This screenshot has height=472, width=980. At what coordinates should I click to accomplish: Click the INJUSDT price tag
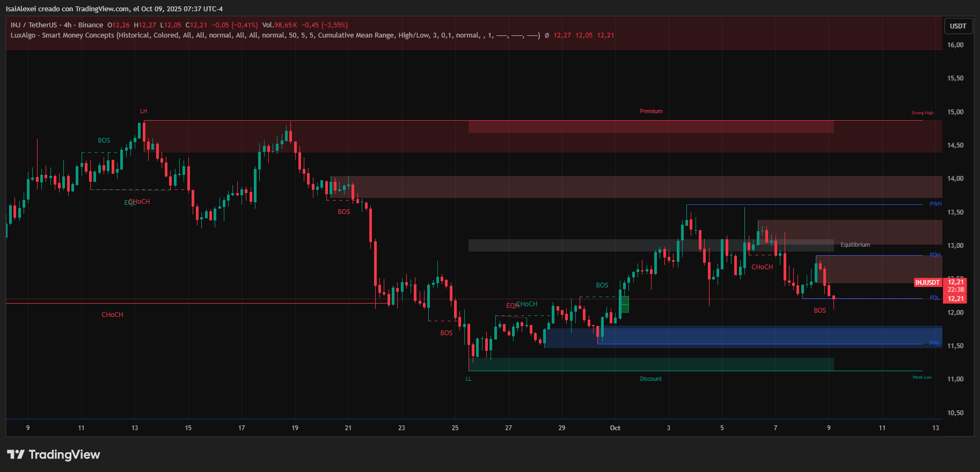point(927,282)
